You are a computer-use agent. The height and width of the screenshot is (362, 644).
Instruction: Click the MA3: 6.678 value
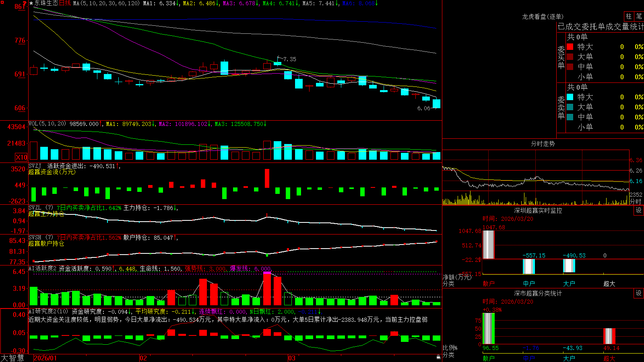click(x=241, y=3)
